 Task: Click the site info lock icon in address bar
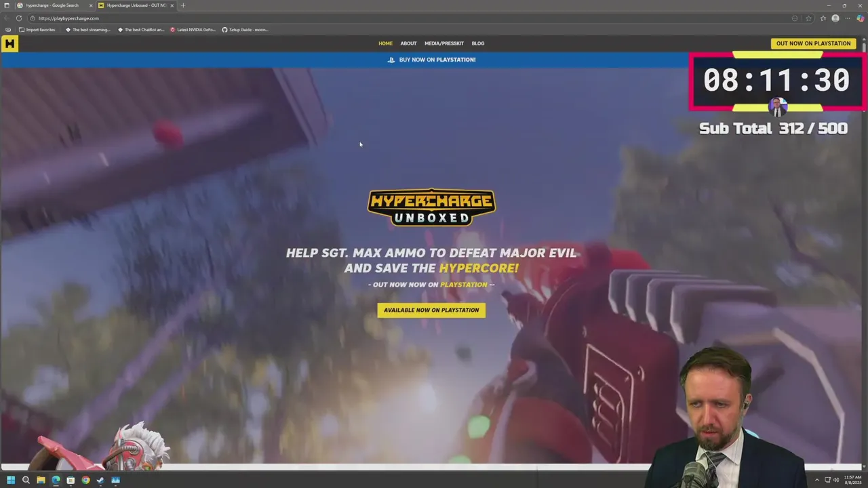tap(33, 18)
